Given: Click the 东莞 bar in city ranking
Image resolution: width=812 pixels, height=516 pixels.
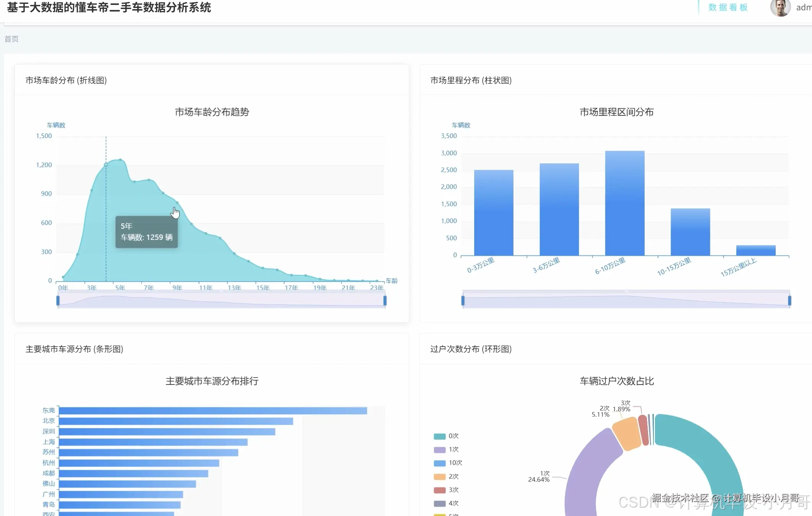Looking at the screenshot, I should click(210, 410).
